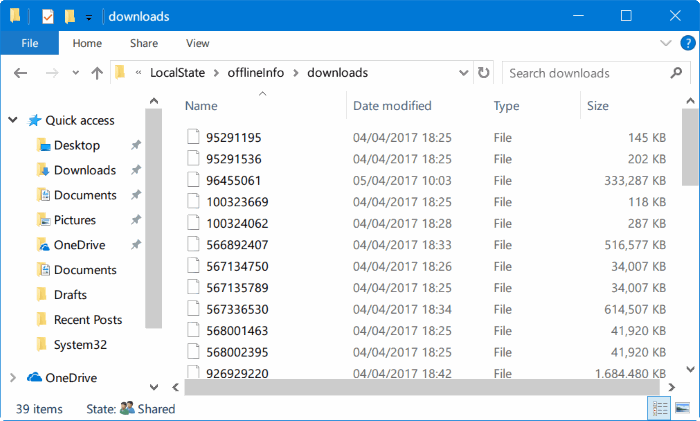700x421 pixels.
Task: Open the Help question mark icon
Action: point(687,44)
